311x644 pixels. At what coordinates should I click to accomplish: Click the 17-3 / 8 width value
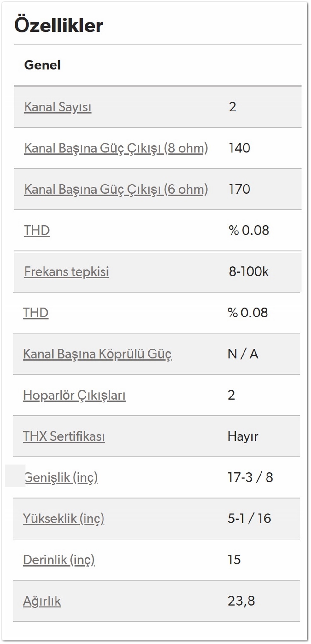tap(250, 477)
